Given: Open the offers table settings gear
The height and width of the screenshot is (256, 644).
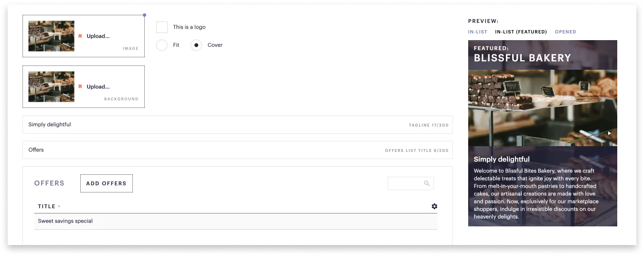Looking at the screenshot, I should pos(434,206).
